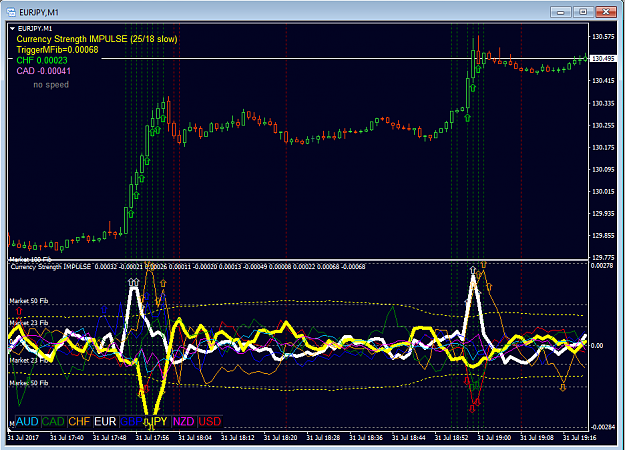Click the 31 Jul 19:00 time axis label

point(494,438)
